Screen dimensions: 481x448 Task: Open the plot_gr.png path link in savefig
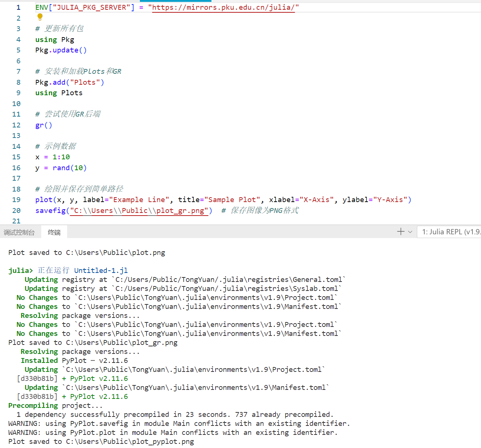(139, 211)
